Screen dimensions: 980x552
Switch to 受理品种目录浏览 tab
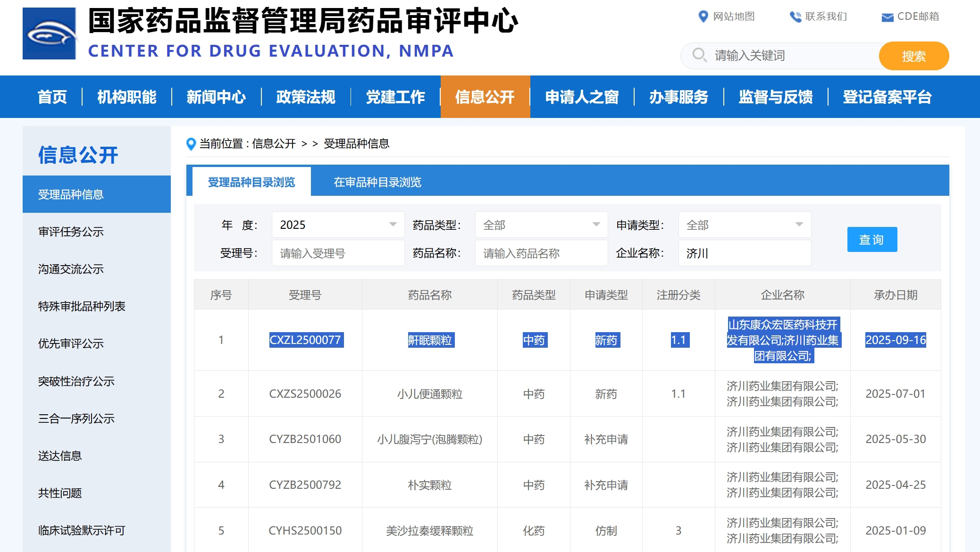(251, 182)
